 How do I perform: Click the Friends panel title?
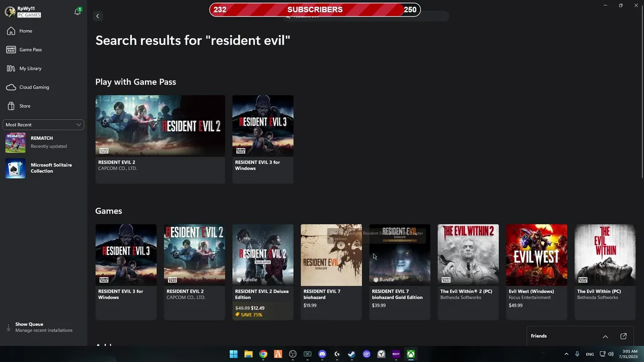[539, 336]
